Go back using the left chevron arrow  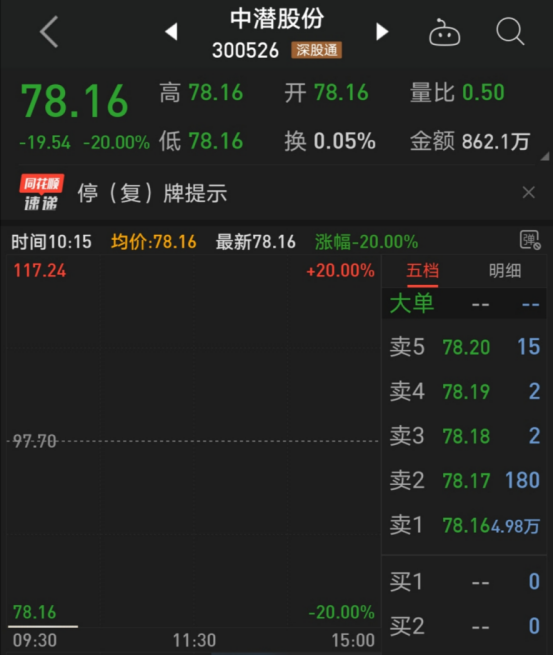click(49, 31)
